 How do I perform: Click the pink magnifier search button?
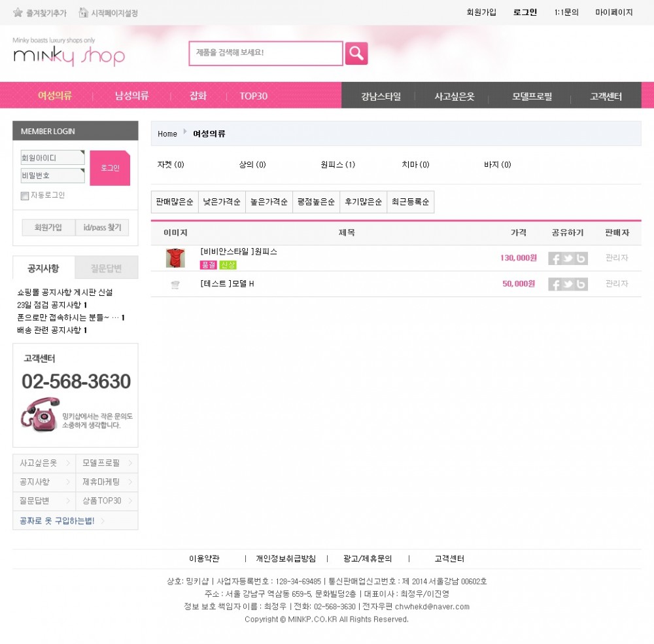pos(356,54)
